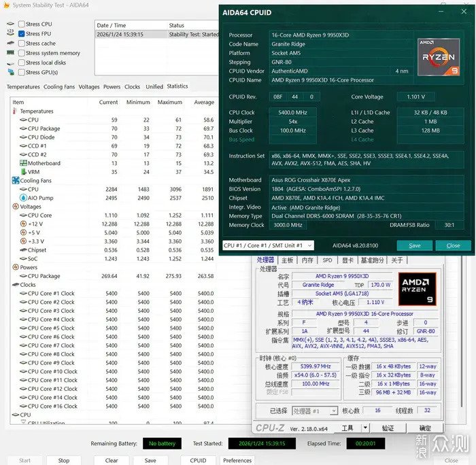Click the Powers group icon
The height and width of the screenshot is (465, 476).
[16, 267]
